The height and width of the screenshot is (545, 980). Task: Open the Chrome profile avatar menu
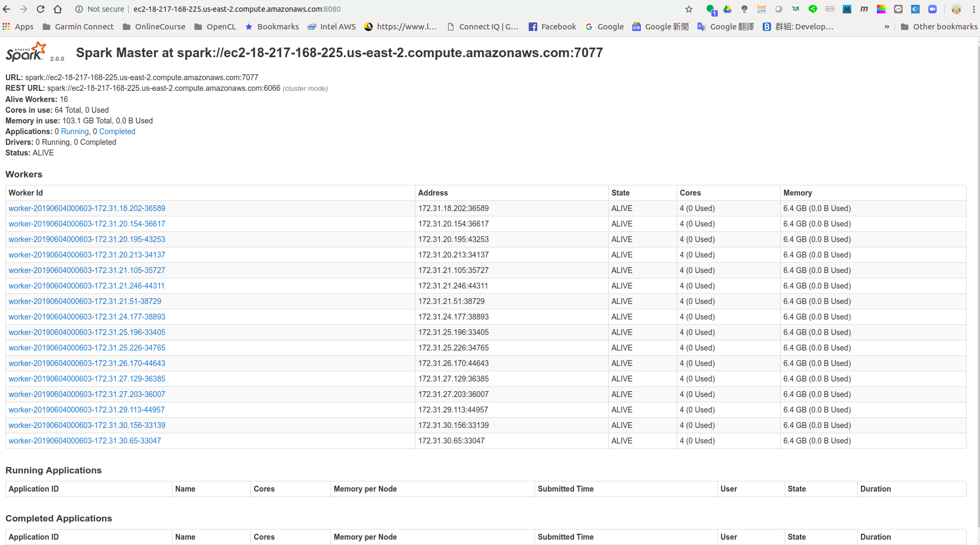coord(957,9)
